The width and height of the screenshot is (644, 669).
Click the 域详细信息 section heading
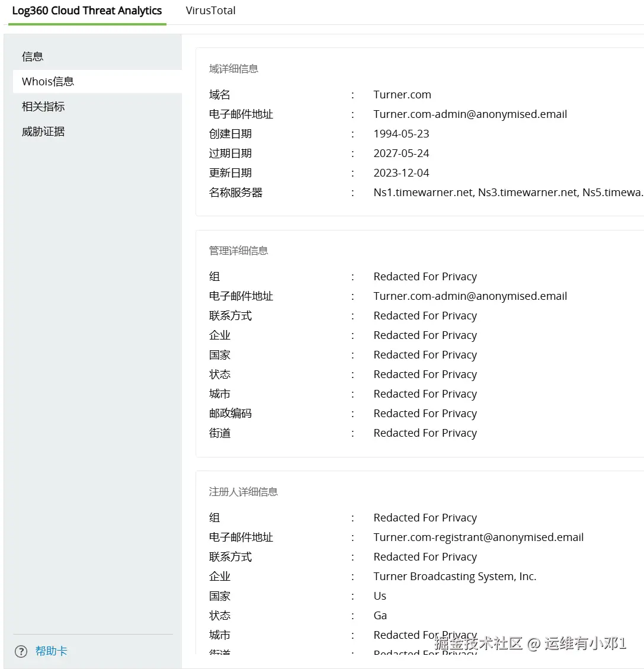233,69
